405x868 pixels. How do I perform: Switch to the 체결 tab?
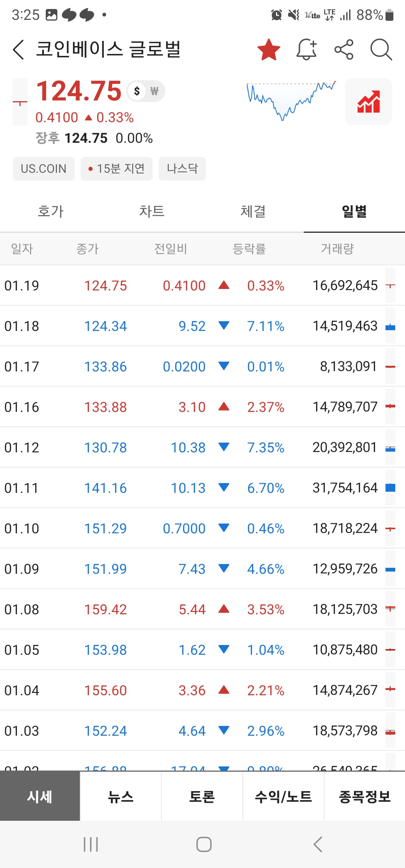[x=253, y=211]
